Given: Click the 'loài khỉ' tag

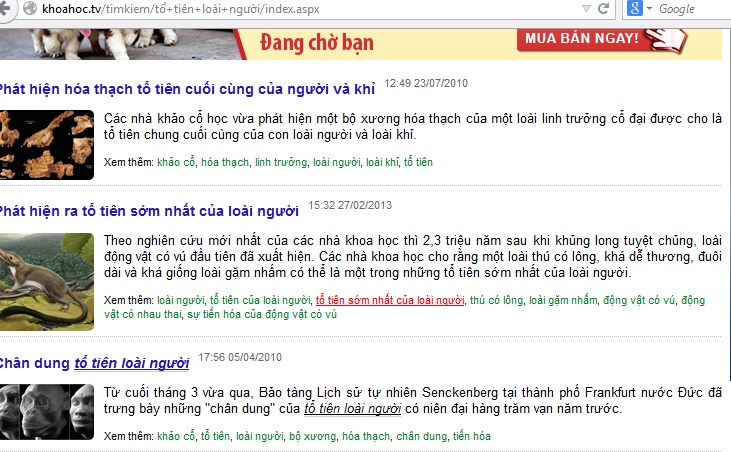Looking at the screenshot, I should (382, 162).
